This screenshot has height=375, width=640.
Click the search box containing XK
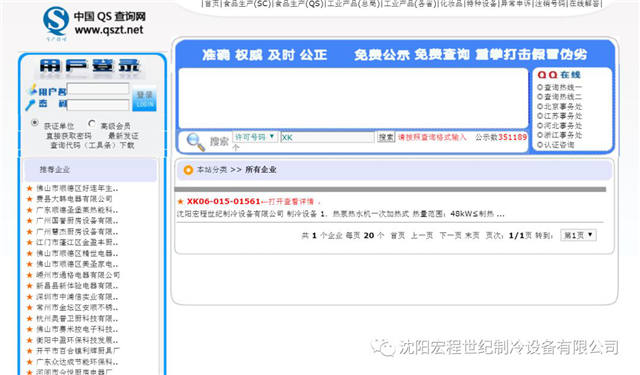[327, 138]
